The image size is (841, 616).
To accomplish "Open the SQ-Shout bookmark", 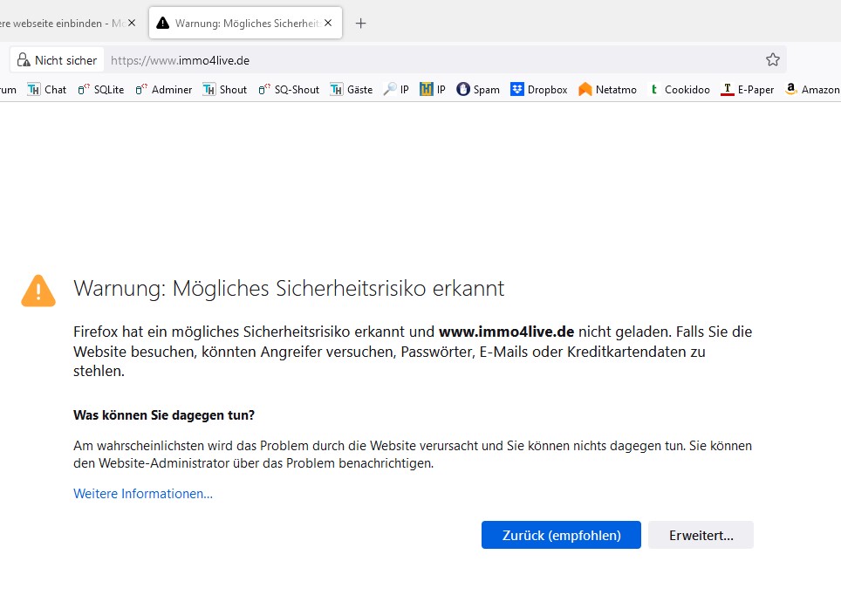I will 289,89.
